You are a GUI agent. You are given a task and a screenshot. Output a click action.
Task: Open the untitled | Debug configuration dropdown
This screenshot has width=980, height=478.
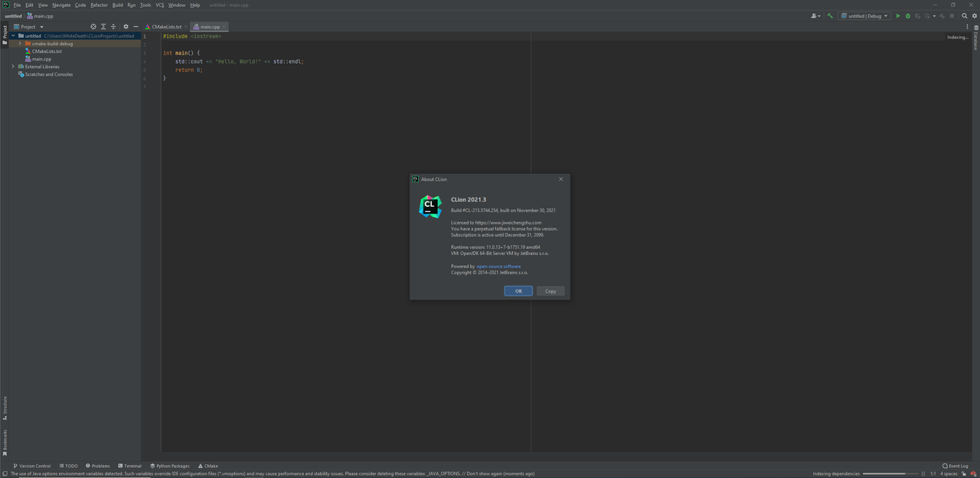pos(864,16)
